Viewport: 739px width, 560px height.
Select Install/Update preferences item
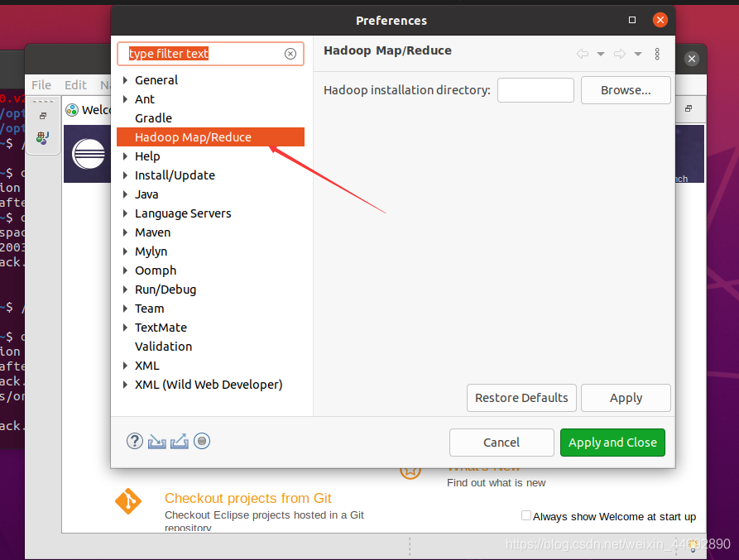click(175, 175)
